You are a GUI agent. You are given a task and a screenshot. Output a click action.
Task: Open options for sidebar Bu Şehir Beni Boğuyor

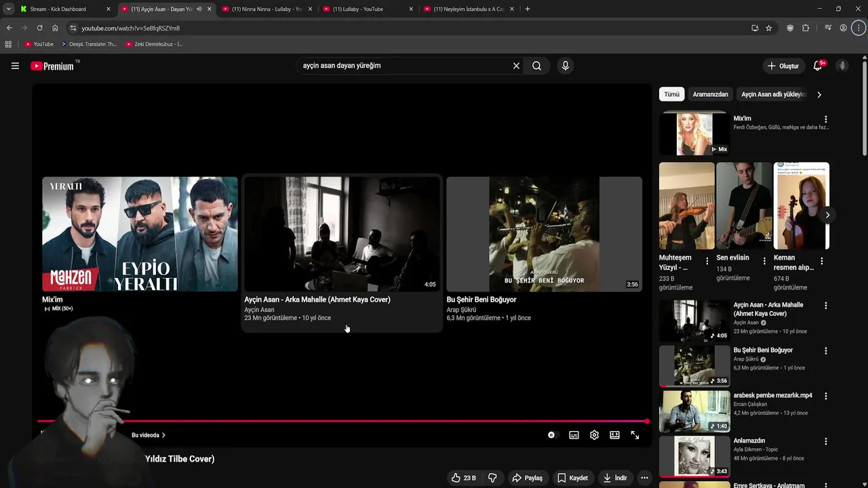(825, 351)
